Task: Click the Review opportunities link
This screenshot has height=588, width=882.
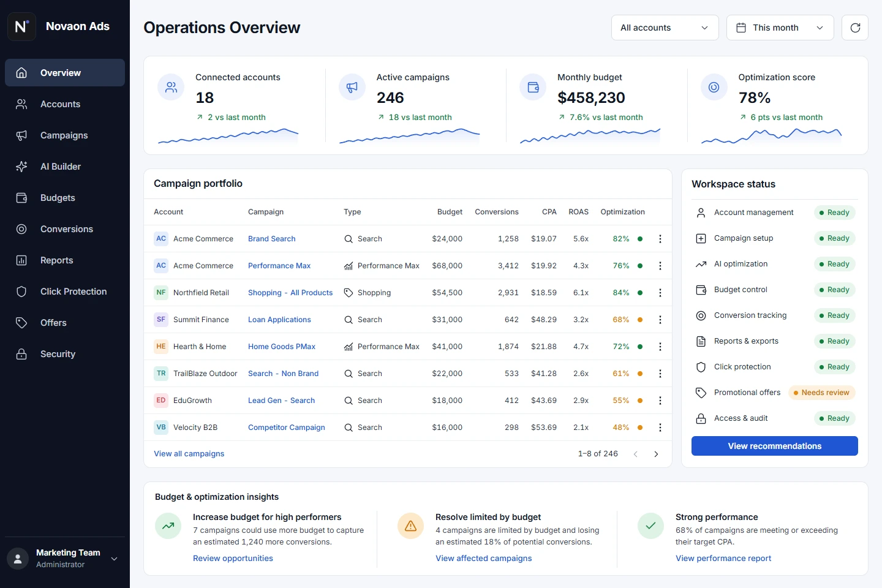Action: 233,559
